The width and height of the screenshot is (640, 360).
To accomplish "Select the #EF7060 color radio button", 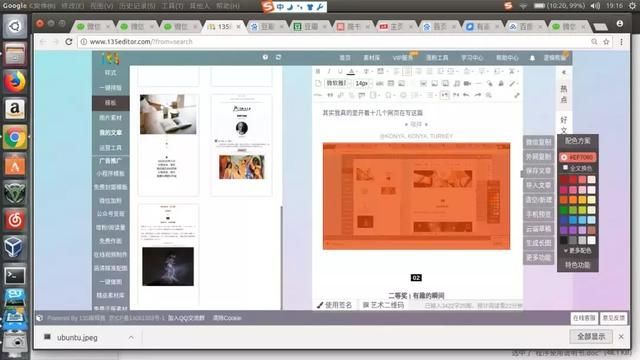I will [564, 157].
